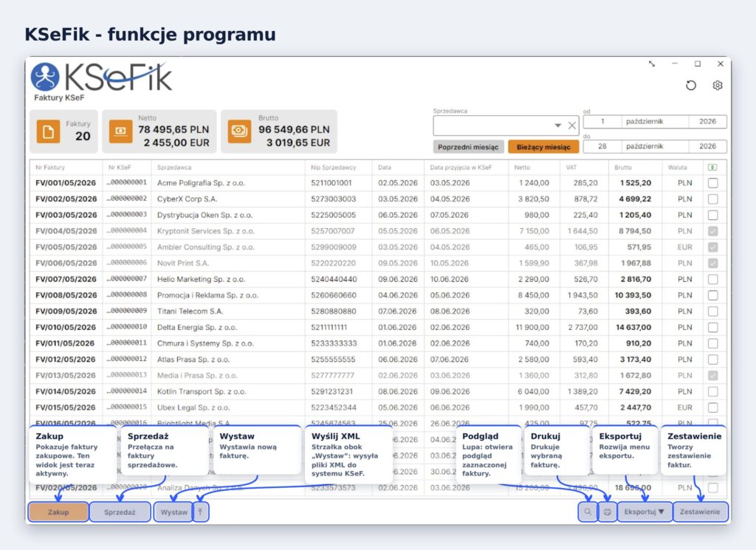Sort by Nip Sprzedawcy column header
This screenshot has height=550, width=756.
(333, 168)
